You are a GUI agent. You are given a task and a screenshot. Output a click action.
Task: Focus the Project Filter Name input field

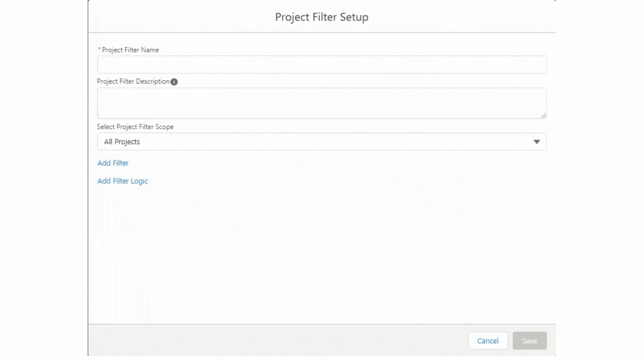tap(322, 64)
